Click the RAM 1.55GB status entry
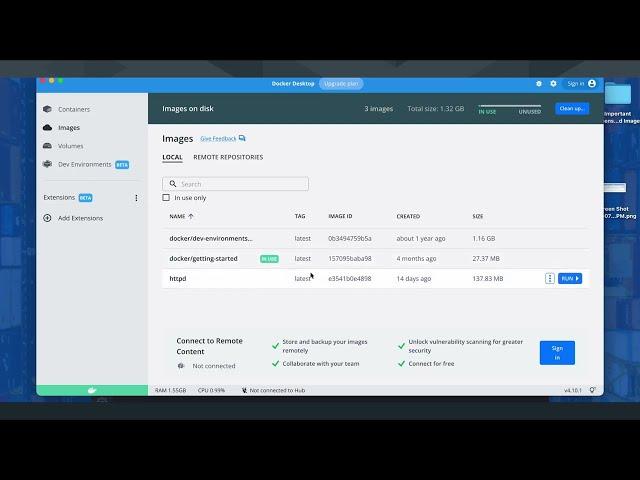640x480 pixels. [171, 390]
